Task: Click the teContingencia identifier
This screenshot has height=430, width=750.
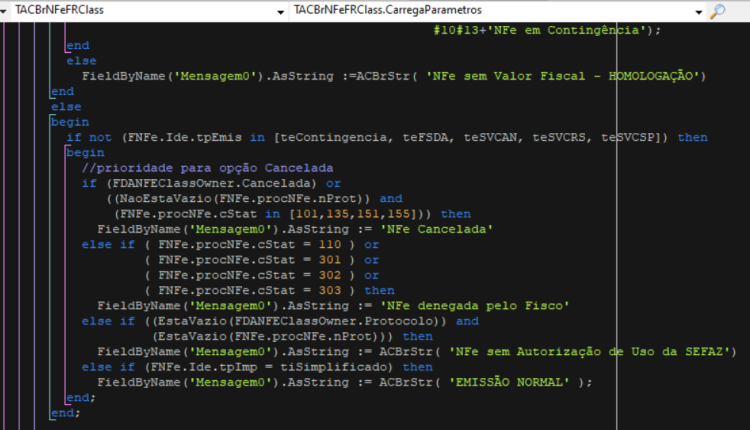Action: (334, 137)
